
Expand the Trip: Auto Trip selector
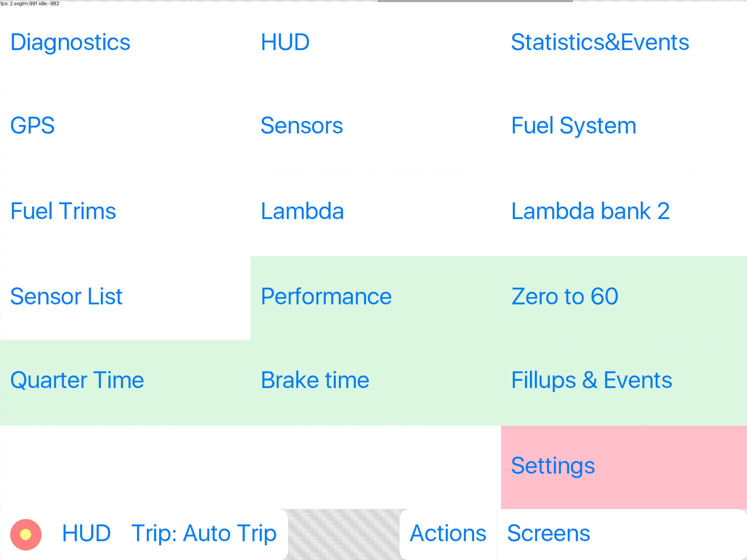[x=204, y=533]
